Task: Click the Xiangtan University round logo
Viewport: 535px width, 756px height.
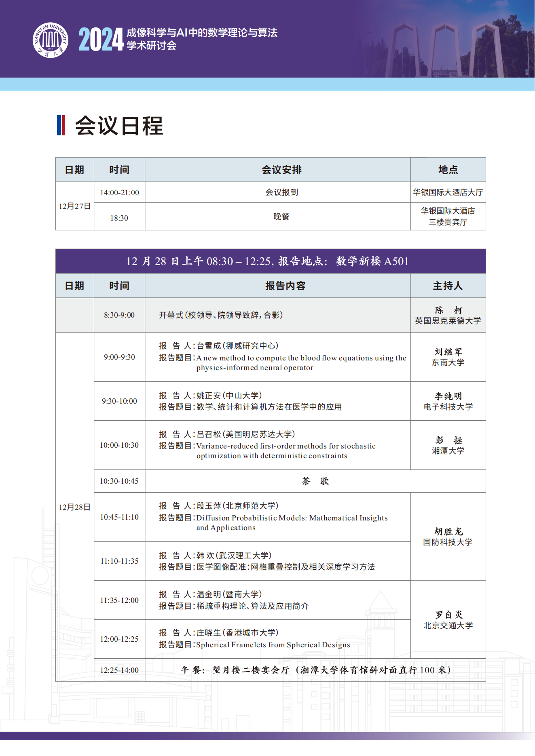Action: pos(50,40)
